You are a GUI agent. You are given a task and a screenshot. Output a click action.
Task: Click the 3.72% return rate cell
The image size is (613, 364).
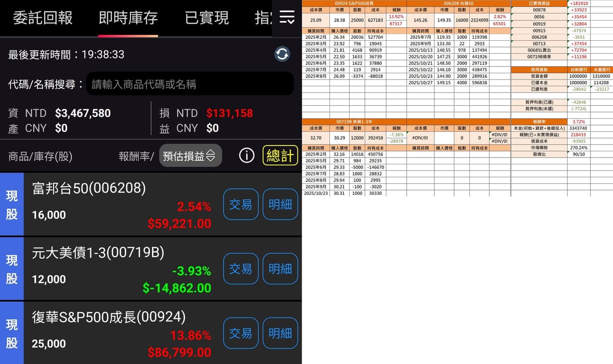coord(579,122)
